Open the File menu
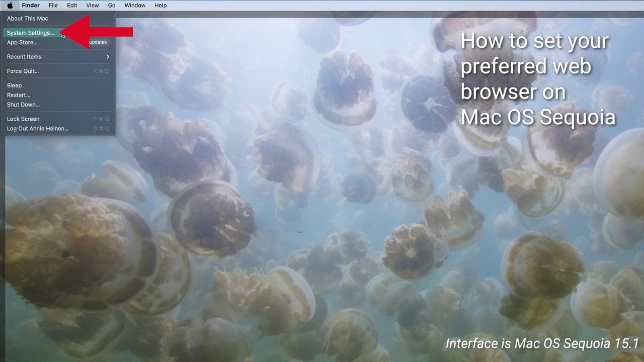The width and height of the screenshot is (644, 362). [53, 6]
